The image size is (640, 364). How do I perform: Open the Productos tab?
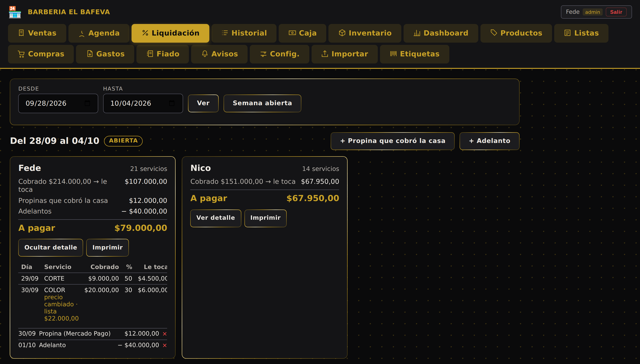point(516,33)
